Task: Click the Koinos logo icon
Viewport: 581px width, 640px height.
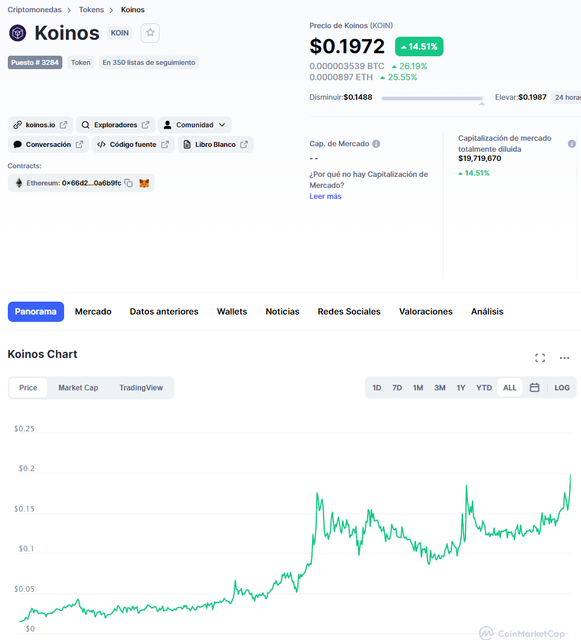Action: (18, 33)
